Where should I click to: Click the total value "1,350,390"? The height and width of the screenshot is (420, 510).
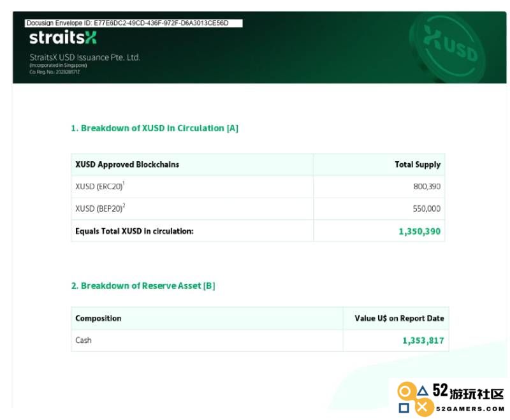(419, 231)
